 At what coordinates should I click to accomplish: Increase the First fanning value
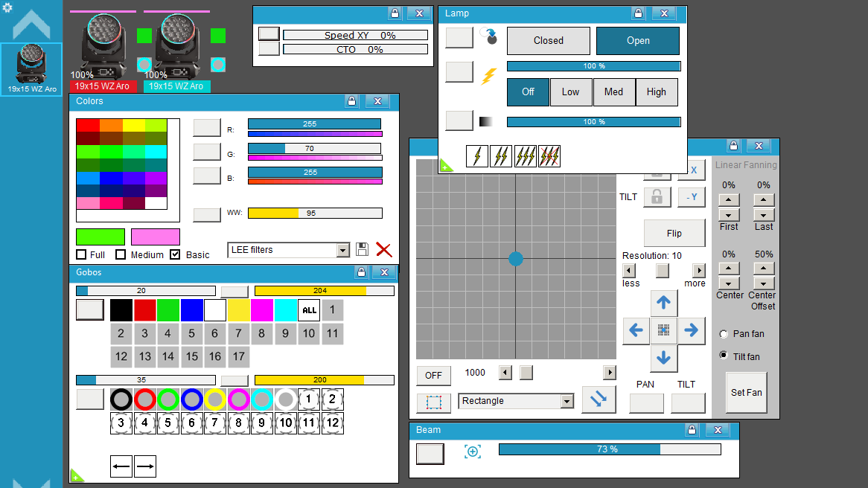point(729,199)
